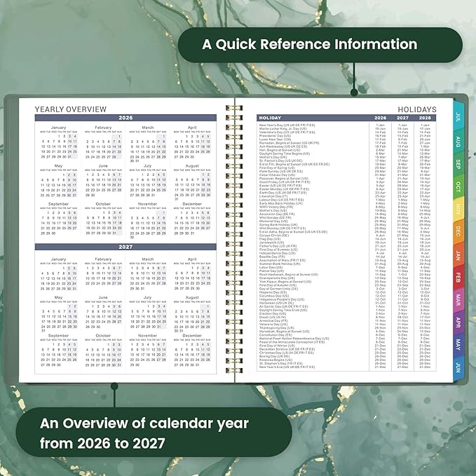The height and width of the screenshot is (476, 476).
Task: Select the MAY divider tab
Action: click(x=458, y=345)
